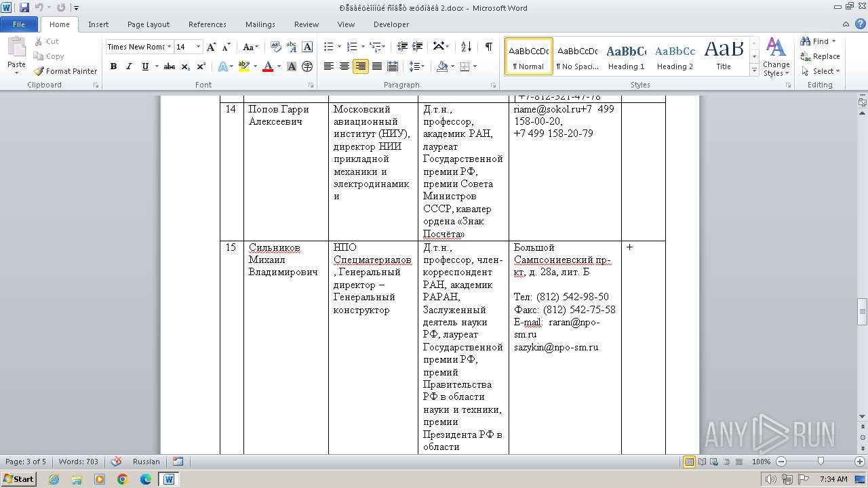Open the font name dropdown
This screenshot has height=488, width=868.
[168, 47]
